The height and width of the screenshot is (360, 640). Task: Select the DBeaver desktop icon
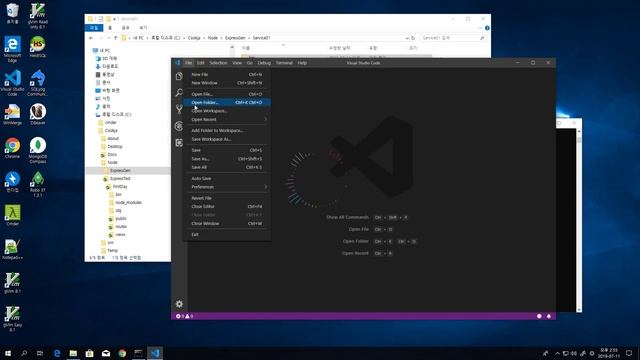[38, 114]
